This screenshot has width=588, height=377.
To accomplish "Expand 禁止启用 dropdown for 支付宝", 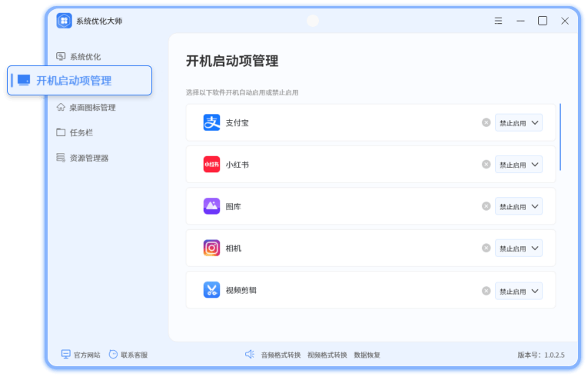I will (x=519, y=123).
